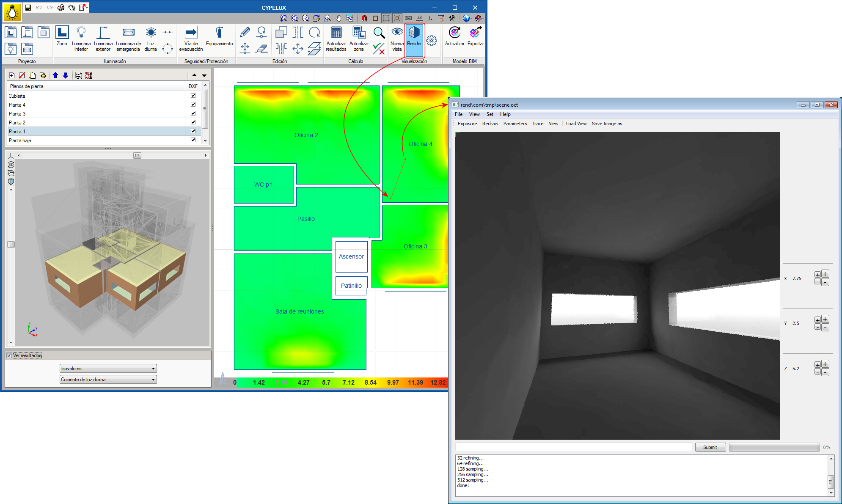Click horizontal scrollbar thumb above 3D view
This screenshot has width=842, height=504.
137,155
